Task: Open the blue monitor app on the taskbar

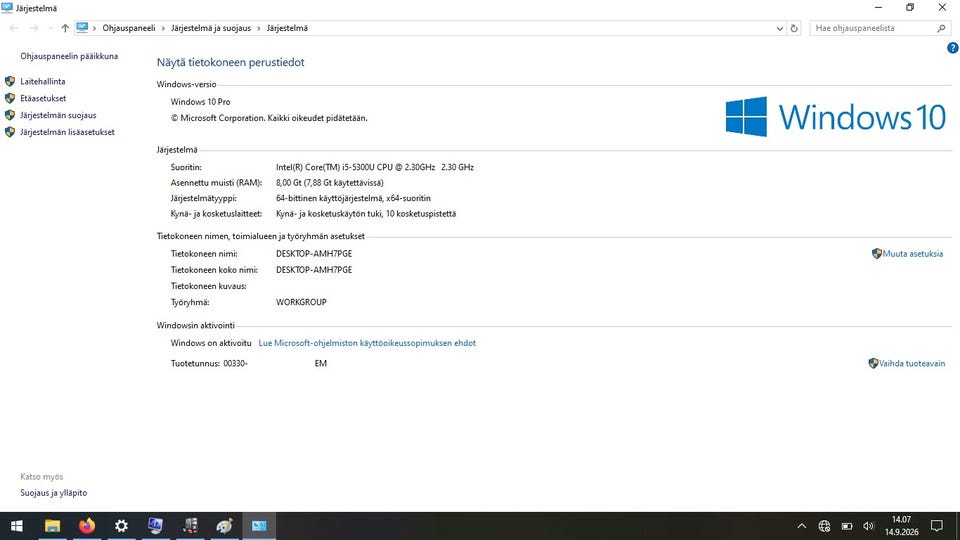Action: coord(156,526)
